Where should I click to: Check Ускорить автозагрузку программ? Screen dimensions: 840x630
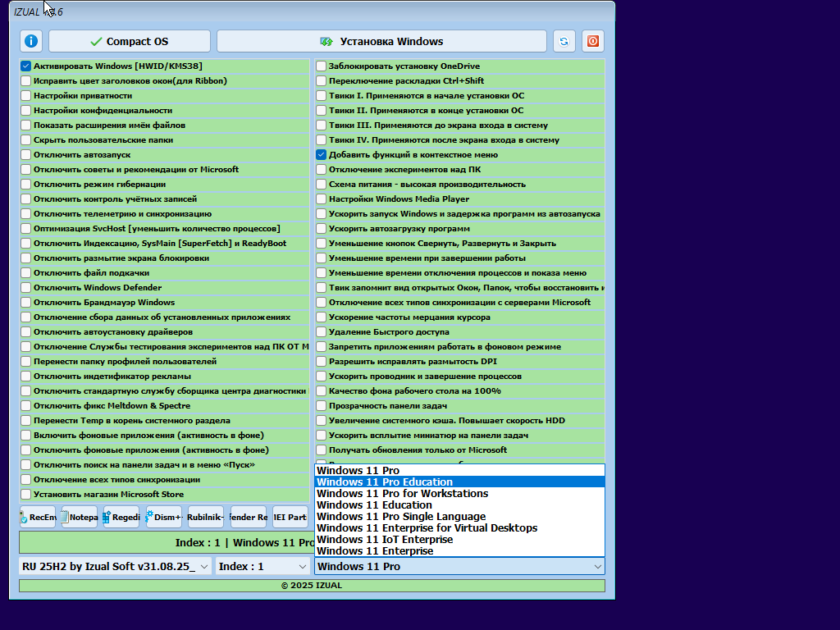[x=321, y=229]
